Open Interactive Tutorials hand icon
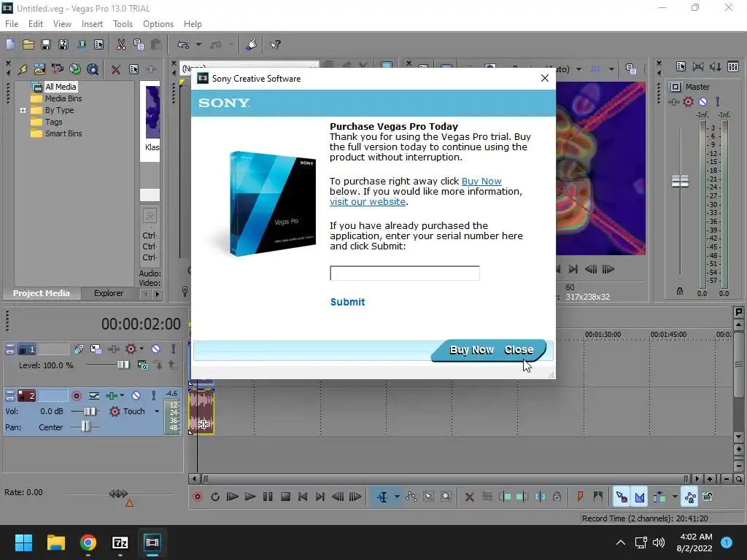Image resolution: width=747 pixels, height=560 pixels. (252, 44)
